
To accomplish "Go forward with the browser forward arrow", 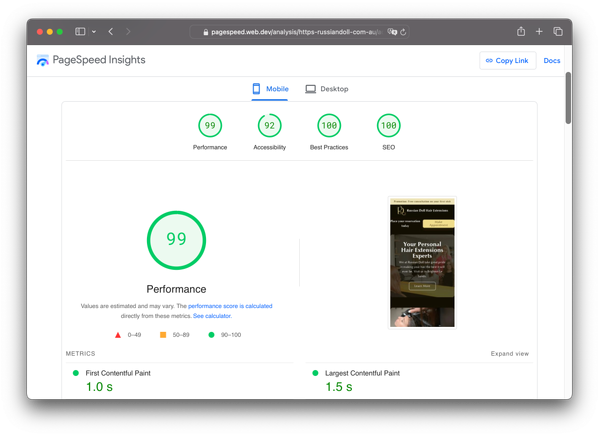I will pyautogui.click(x=128, y=31).
